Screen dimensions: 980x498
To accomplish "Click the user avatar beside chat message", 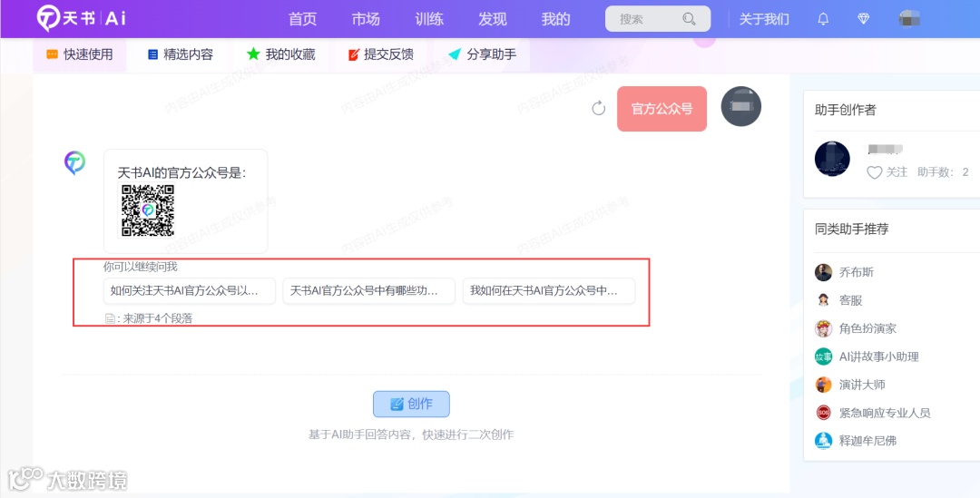I will [741, 106].
